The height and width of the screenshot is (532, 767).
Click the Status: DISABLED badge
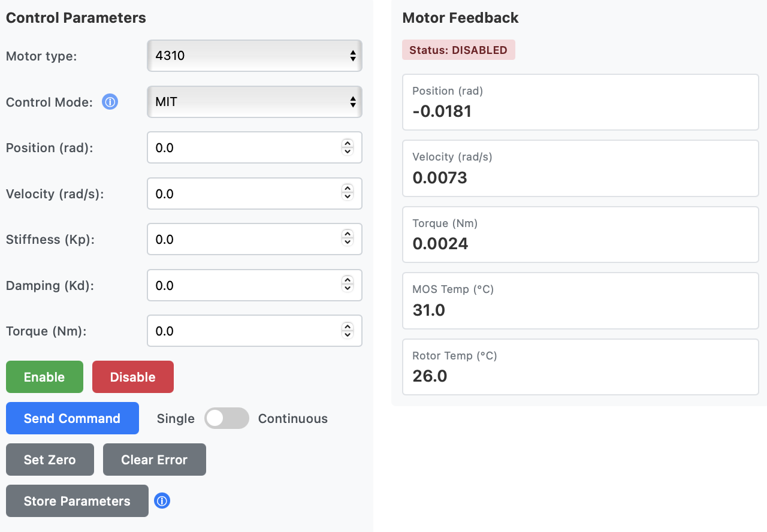click(458, 50)
